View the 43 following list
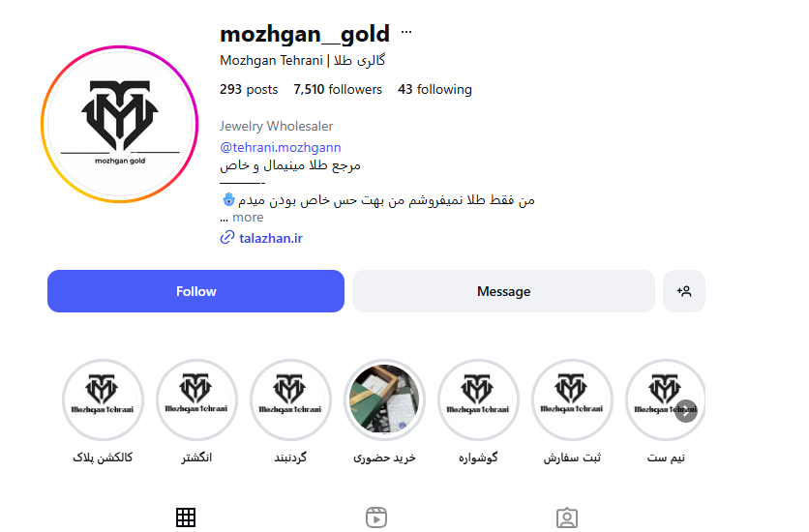Viewport: 809px width, 532px height. pos(434,90)
